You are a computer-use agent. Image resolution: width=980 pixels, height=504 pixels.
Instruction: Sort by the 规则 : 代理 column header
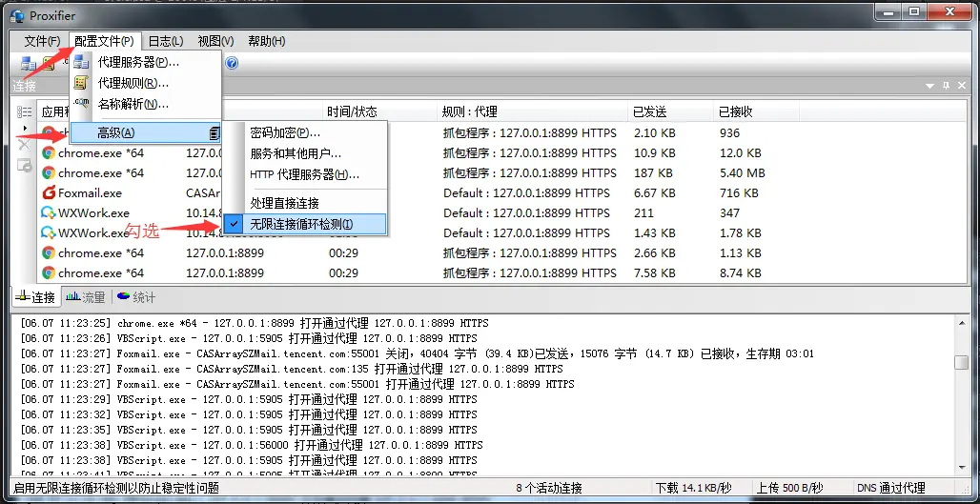pyautogui.click(x=533, y=111)
